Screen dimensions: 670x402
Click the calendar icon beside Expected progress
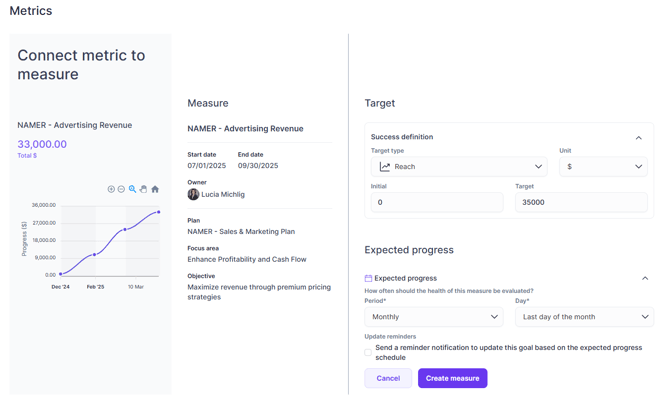pyautogui.click(x=368, y=278)
